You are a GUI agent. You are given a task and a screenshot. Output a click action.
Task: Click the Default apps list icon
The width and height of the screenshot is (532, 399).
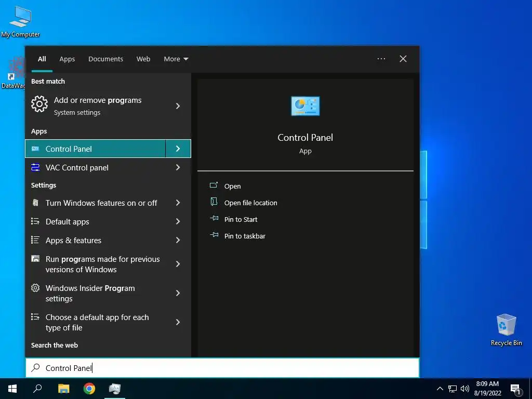click(x=35, y=221)
